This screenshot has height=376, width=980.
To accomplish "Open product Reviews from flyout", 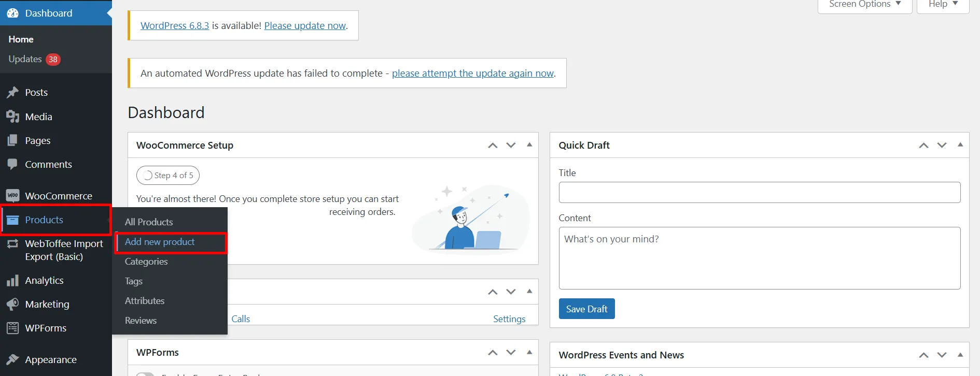I will coord(141,321).
